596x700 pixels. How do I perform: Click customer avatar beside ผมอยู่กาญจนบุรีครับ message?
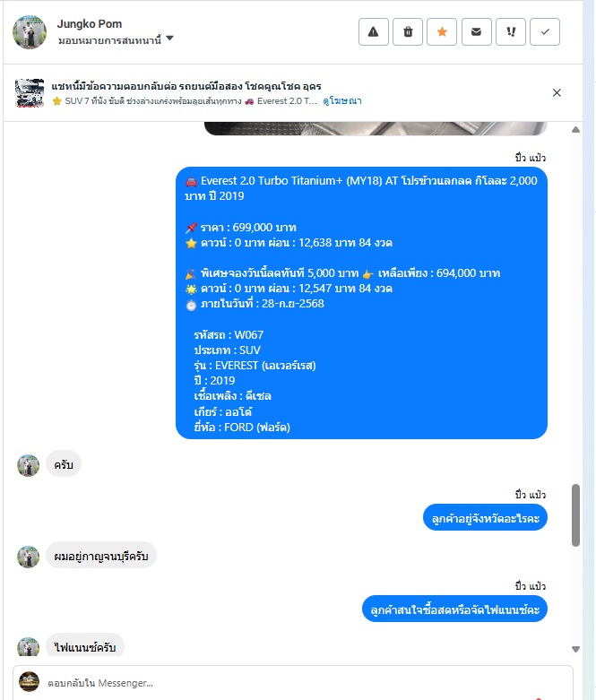pyautogui.click(x=28, y=557)
